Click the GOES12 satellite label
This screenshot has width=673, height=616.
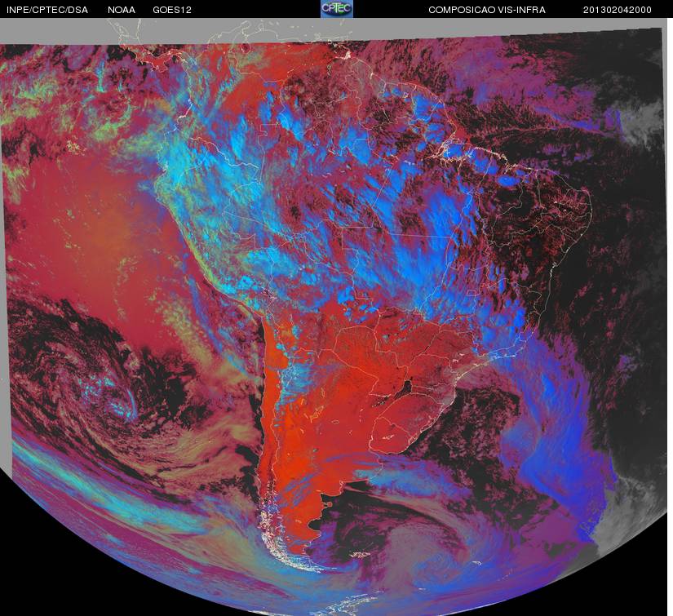click(x=172, y=10)
